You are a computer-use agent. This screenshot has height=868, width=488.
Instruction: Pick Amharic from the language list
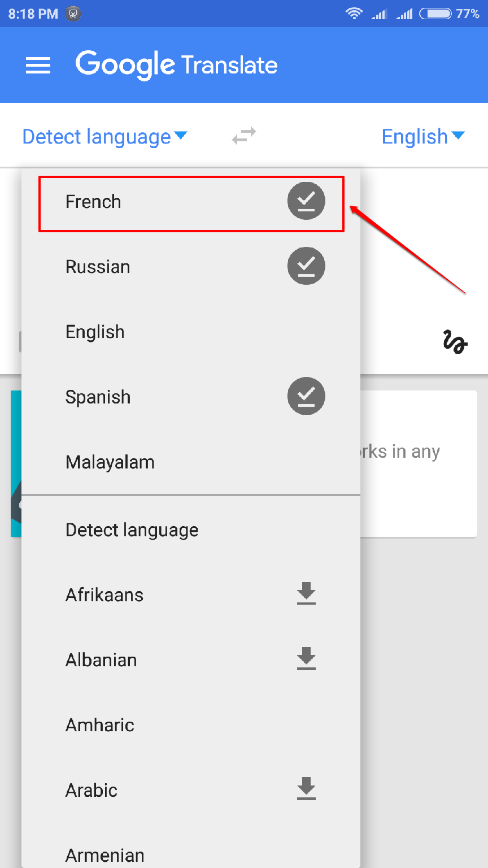coord(191,725)
